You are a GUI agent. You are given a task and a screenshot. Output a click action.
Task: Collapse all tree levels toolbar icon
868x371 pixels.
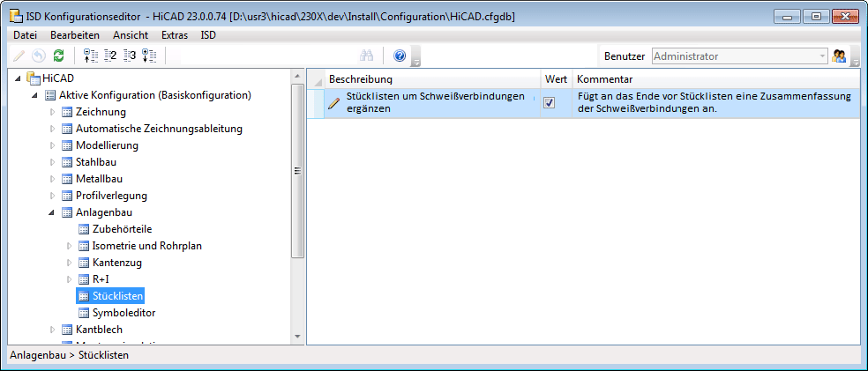point(90,56)
